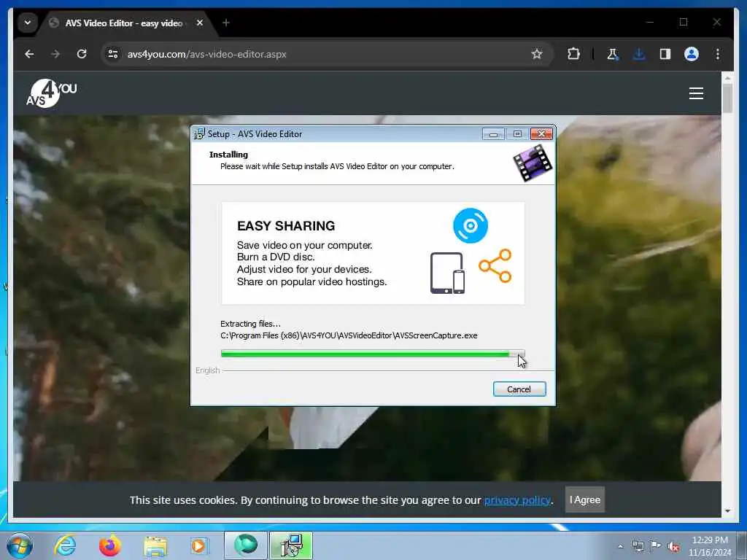Open Windows Media Player from taskbar
Viewport: 747px width, 560px height.
[198, 545]
